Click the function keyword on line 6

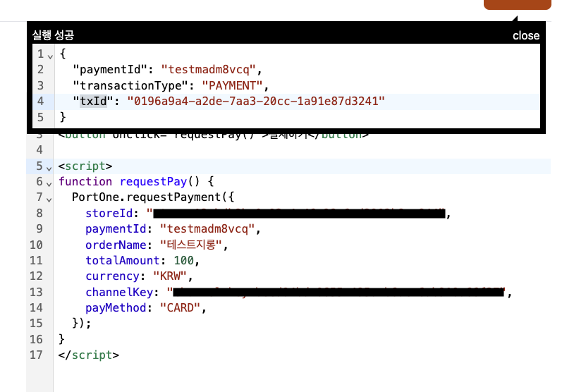(x=85, y=181)
